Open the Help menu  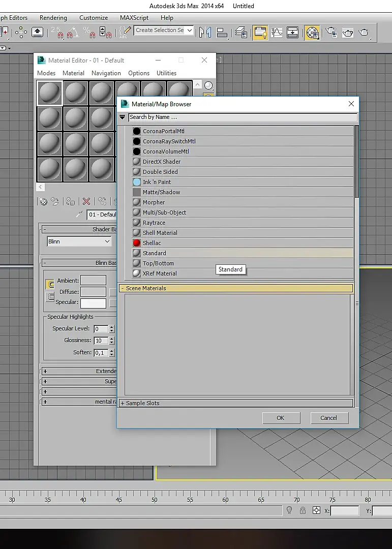coord(167,17)
